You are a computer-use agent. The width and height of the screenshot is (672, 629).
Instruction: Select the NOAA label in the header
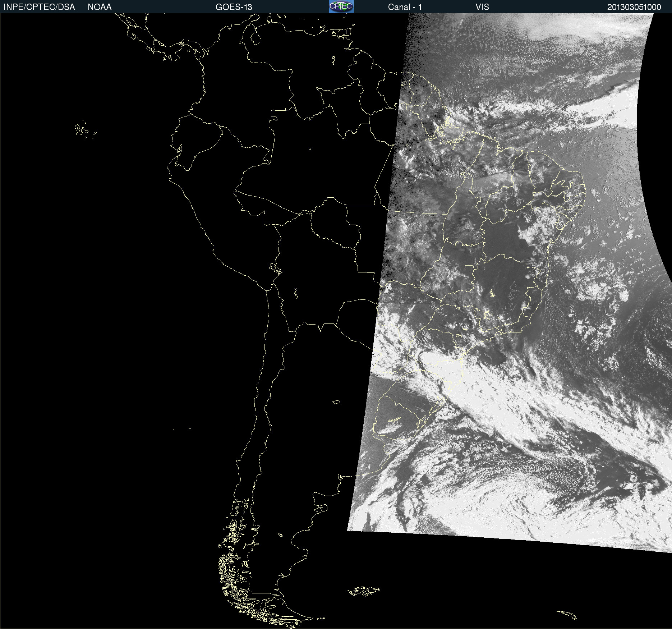(100, 7)
